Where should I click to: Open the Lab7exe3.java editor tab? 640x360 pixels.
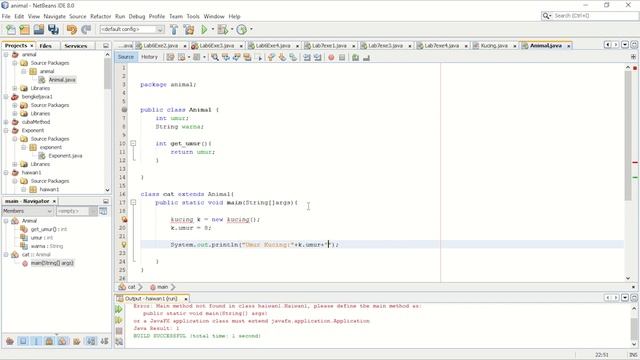point(385,46)
